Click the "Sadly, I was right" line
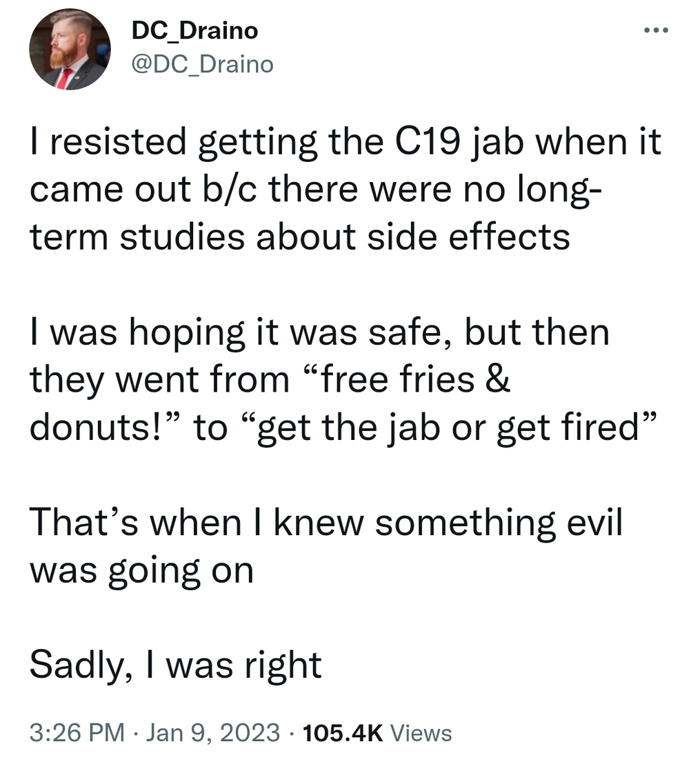Image resolution: width=700 pixels, height=762 pixels. pyautogui.click(x=176, y=664)
